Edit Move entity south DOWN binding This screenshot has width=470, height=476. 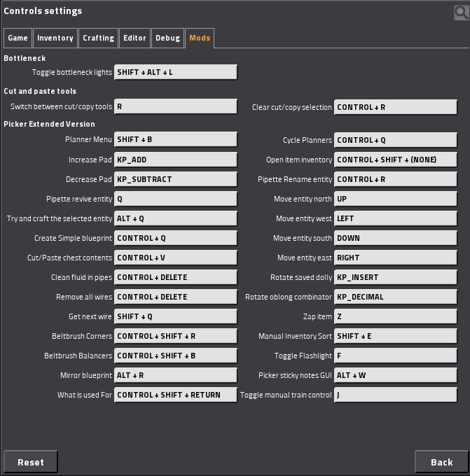[x=396, y=238]
